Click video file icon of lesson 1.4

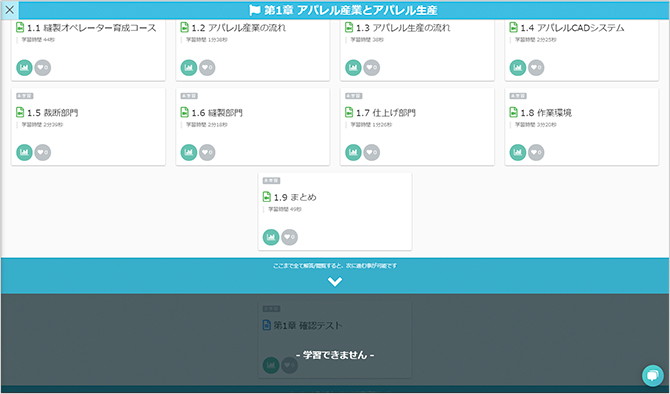[x=514, y=27]
